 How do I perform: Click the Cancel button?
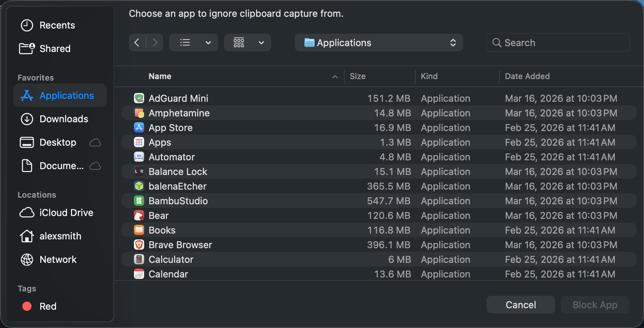tap(521, 305)
